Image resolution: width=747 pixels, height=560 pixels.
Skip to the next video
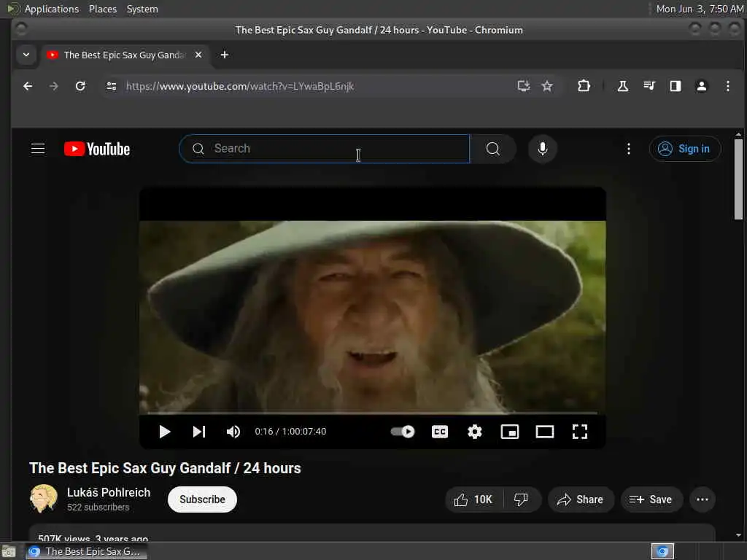199,432
